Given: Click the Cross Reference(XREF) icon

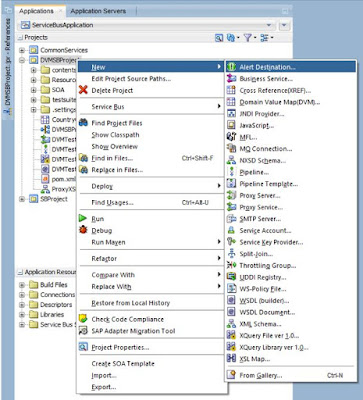Looking at the screenshot, I should coord(231,90).
